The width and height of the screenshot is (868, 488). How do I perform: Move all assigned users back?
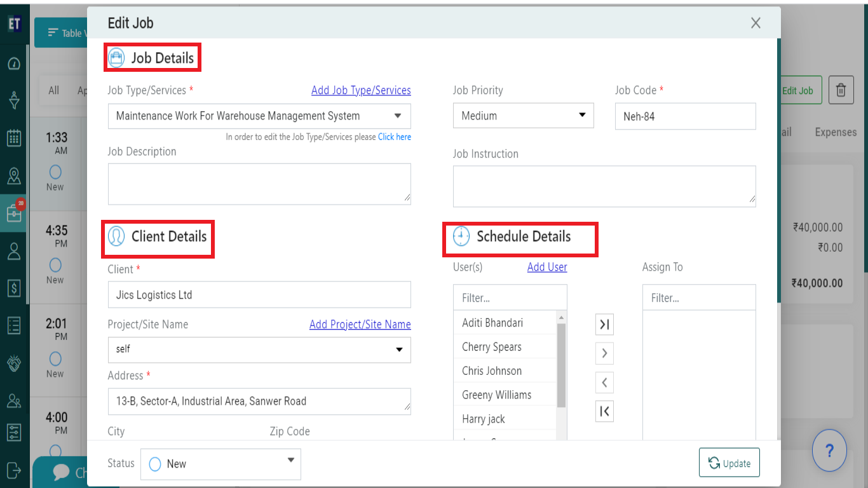pyautogui.click(x=604, y=411)
